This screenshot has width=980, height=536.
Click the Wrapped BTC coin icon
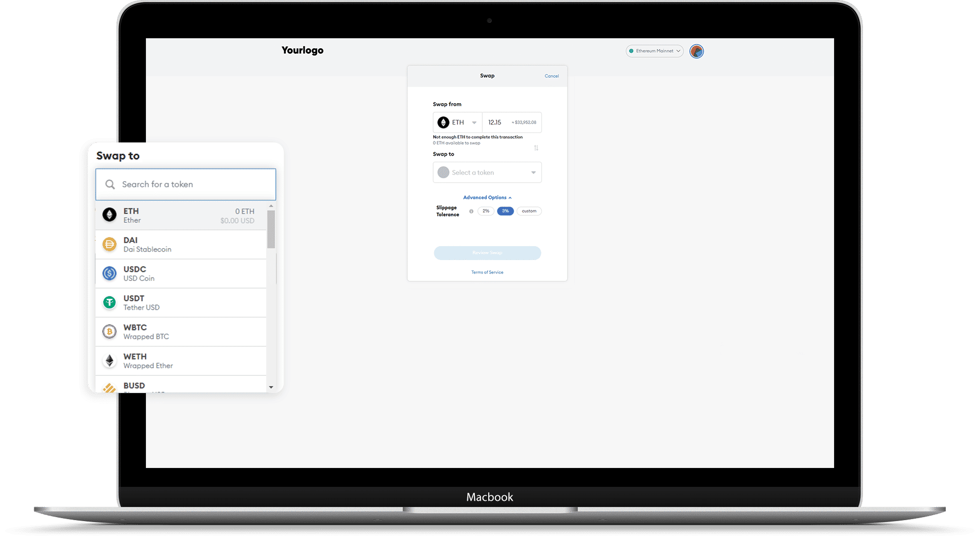(109, 332)
